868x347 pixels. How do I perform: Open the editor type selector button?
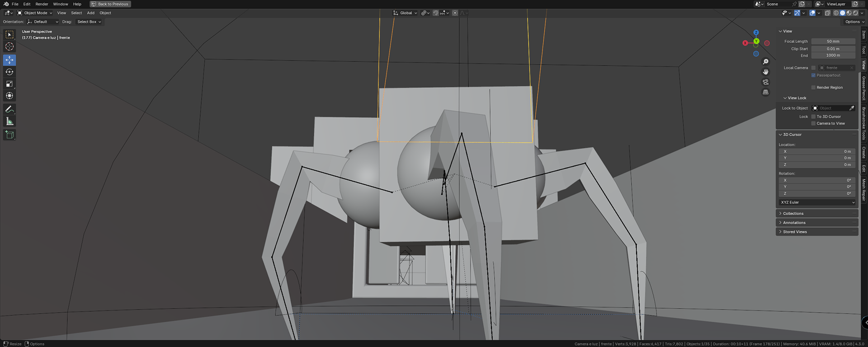click(9, 13)
